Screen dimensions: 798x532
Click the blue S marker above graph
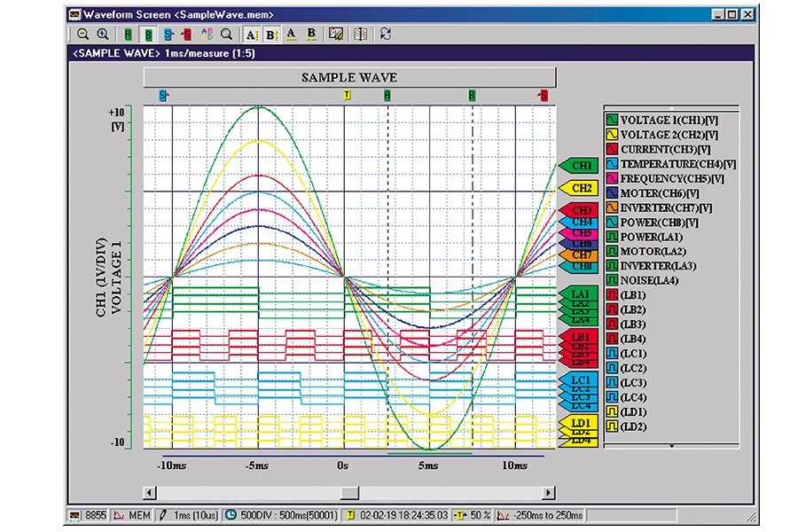click(x=163, y=95)
